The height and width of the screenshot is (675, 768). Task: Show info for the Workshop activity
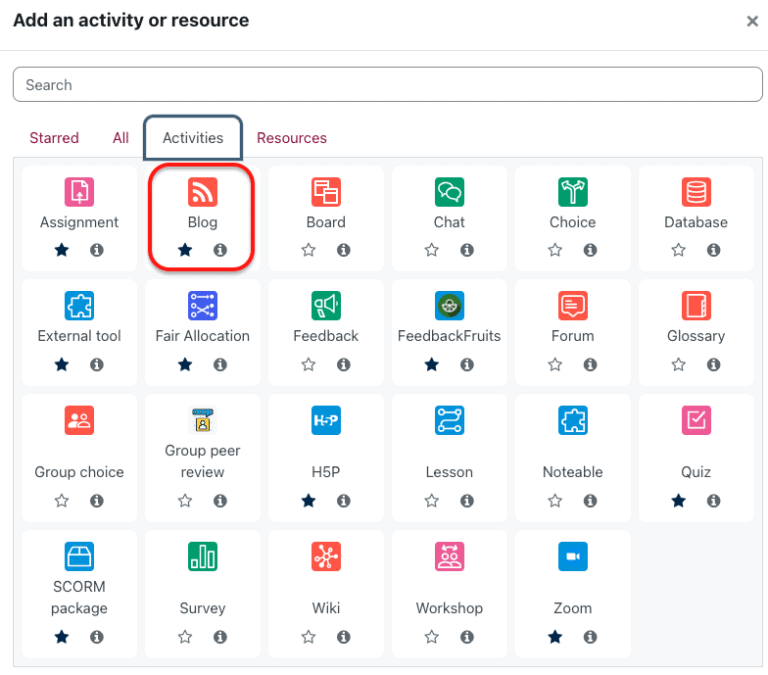[x=467, y=637]
